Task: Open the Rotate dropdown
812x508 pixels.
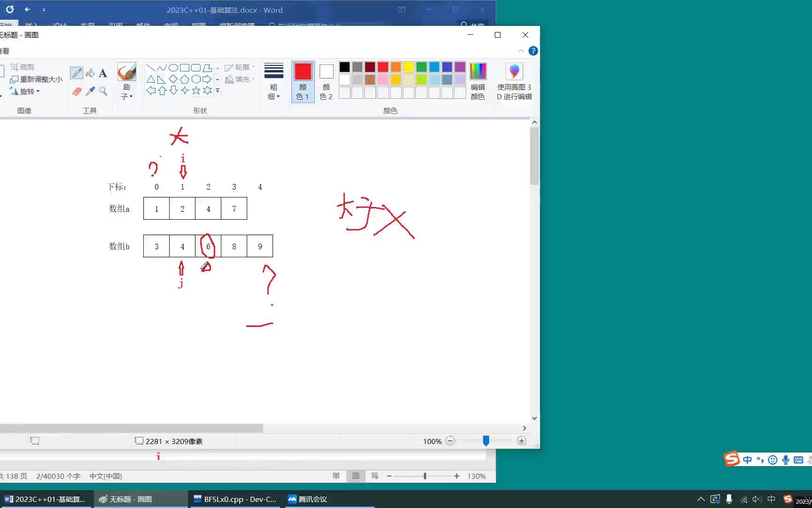Action: point(25,91)
